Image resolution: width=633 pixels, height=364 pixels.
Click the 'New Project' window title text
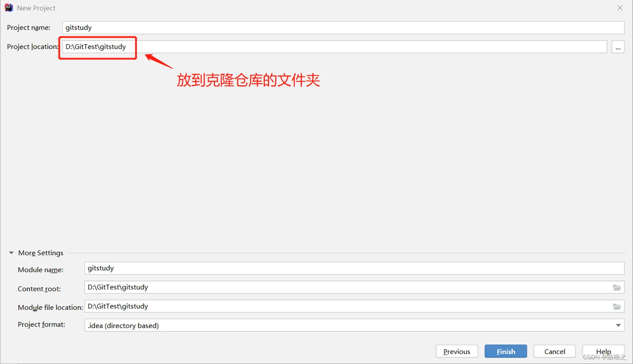click(36, 8)
